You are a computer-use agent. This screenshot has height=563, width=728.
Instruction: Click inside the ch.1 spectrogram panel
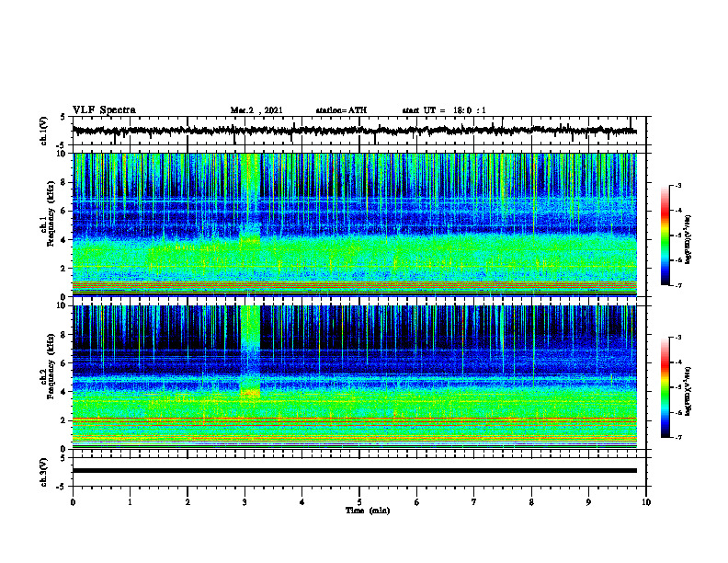[x=354, y=224]
